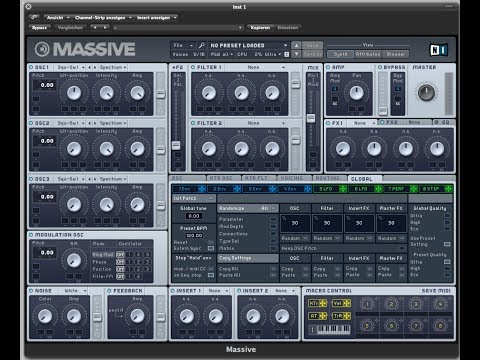
Task: Toggle the Noise section power button
Action: point(31,291)
